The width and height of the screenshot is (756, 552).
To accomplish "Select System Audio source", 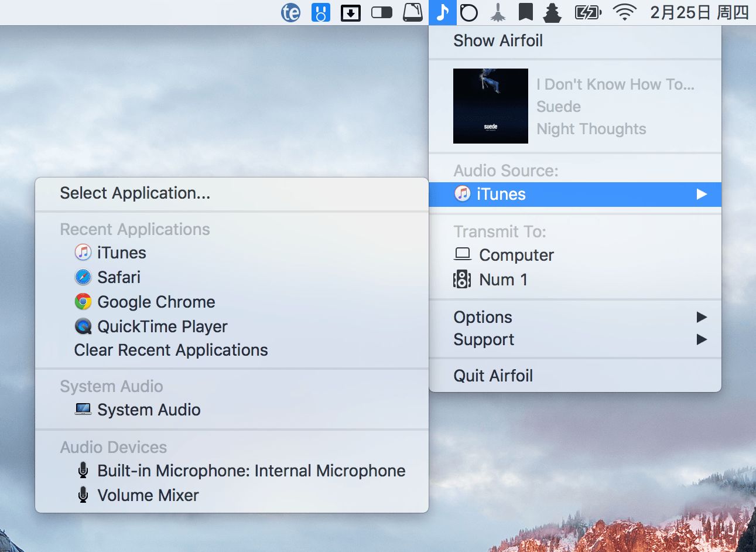I will tap(232, 410).
